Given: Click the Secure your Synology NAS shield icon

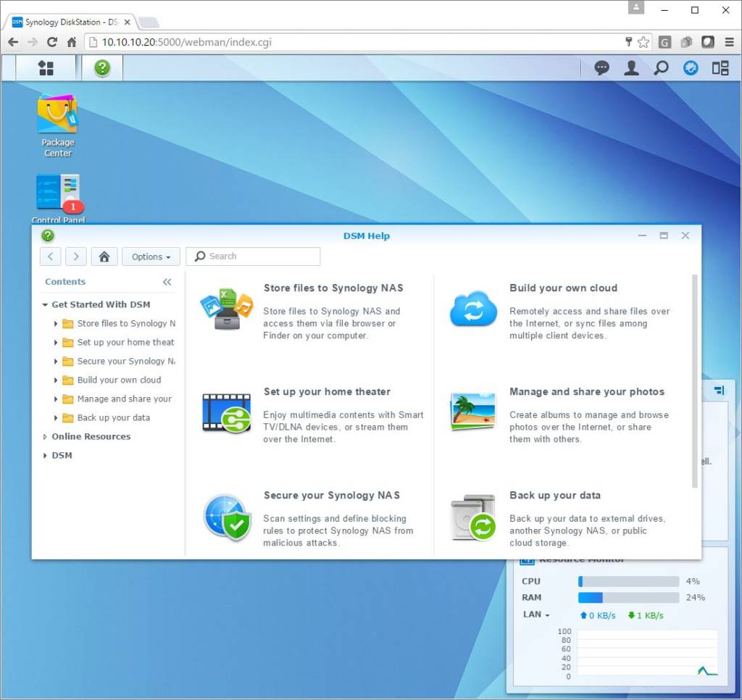Looking at the screenshot, I should [228, 517].
